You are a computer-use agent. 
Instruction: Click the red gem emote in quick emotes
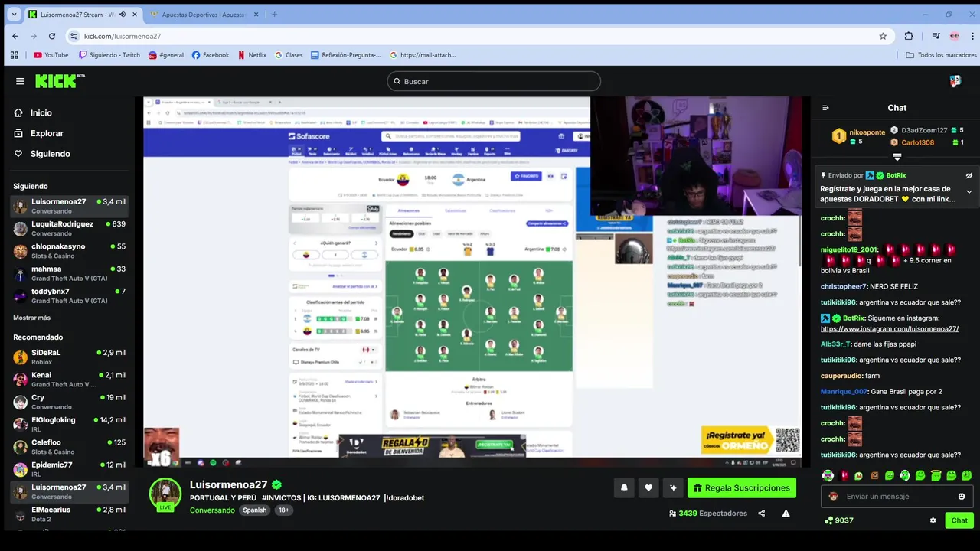point(844,475)
